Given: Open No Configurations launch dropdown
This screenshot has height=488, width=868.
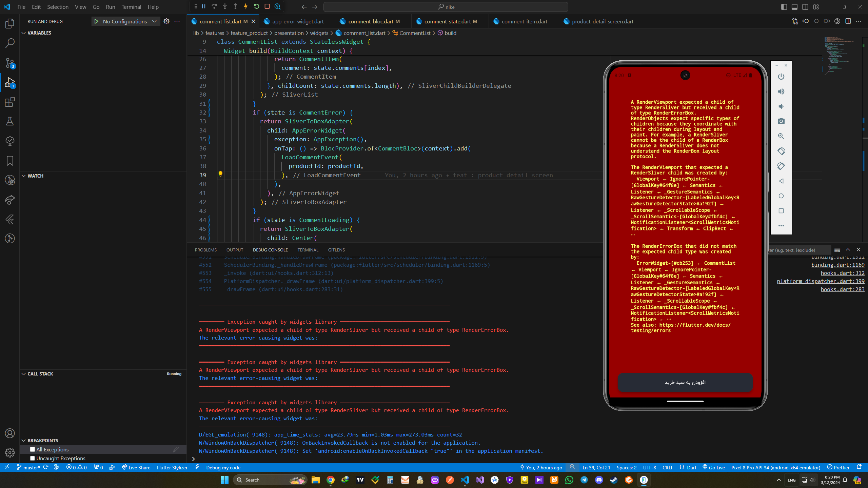Looking at the screenshot, I should coord(130,21).
